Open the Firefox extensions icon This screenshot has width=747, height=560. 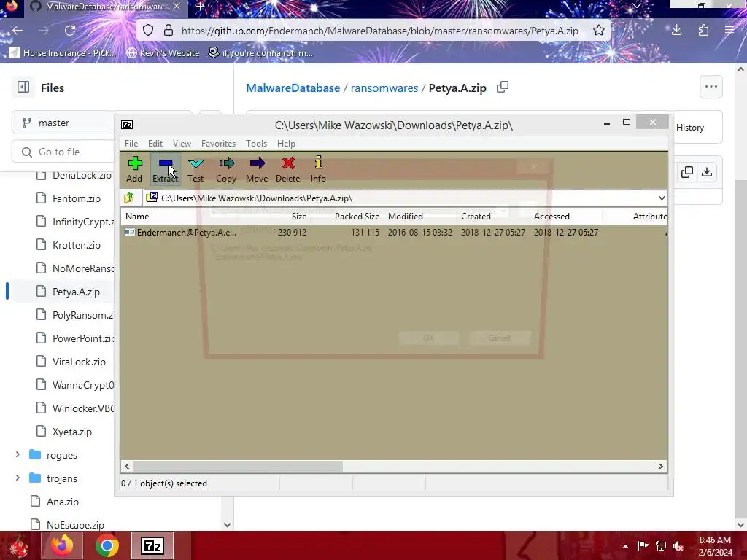(x=703, y=31)
